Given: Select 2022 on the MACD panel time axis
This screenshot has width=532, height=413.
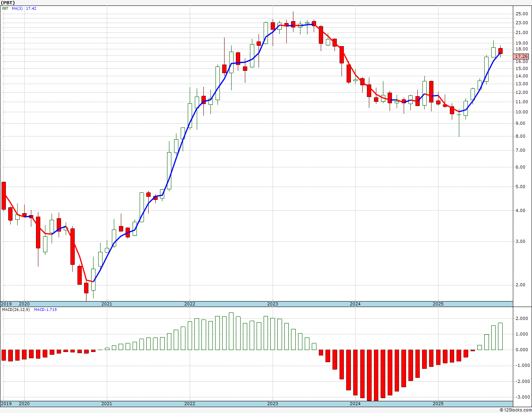Looking at the screenshot, I should (190, 404).
